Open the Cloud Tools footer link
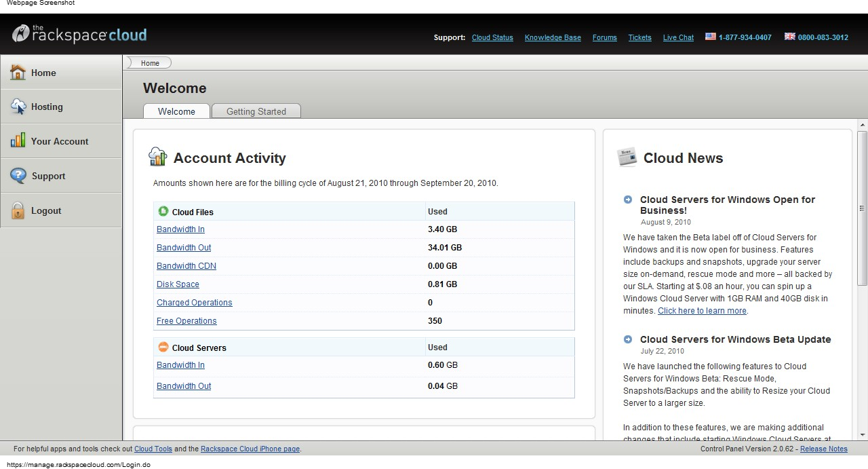Screen dimensions: 868x469 153,449
